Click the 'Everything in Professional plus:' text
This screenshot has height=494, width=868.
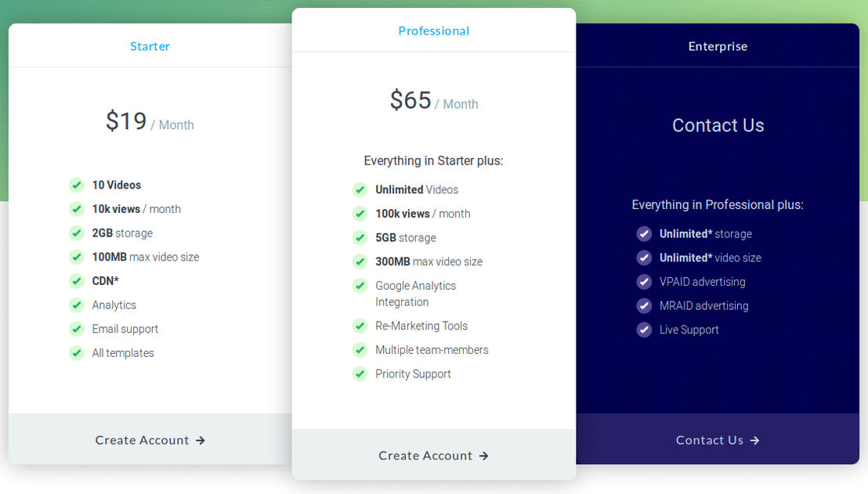pyautogui.click(x=718, y=204)
